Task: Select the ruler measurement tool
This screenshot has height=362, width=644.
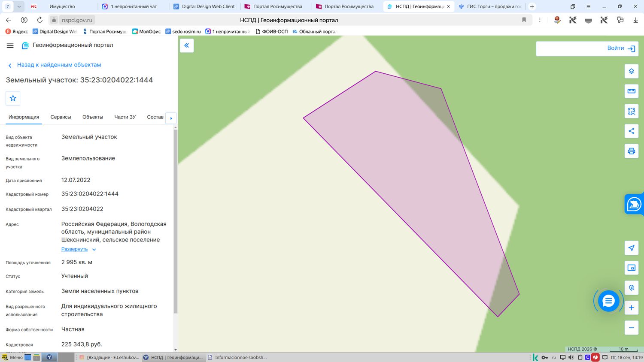Action: tap(631, 91)
